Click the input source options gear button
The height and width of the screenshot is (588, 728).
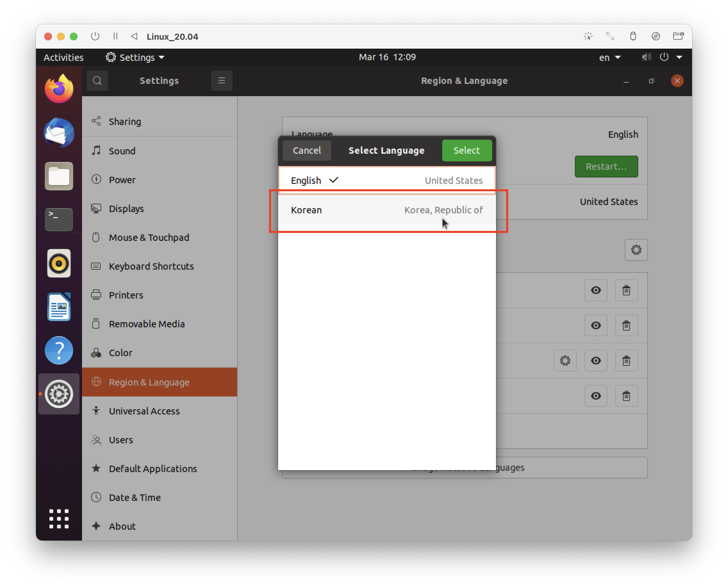coord(636,250)
